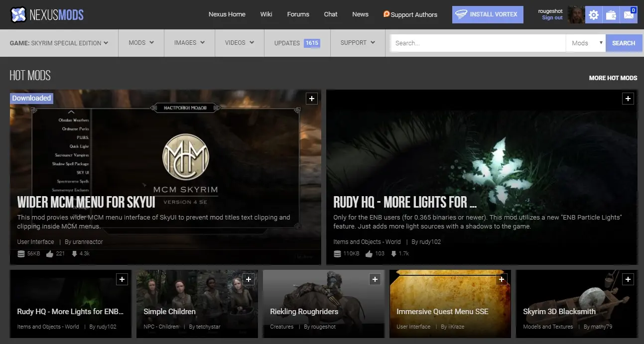
Task: Open Support Authors link
Action: coord(414,15)
